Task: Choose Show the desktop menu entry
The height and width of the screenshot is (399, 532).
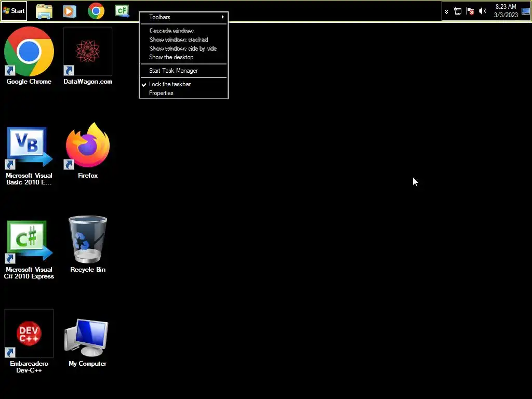Action: (x=183, y=57)
